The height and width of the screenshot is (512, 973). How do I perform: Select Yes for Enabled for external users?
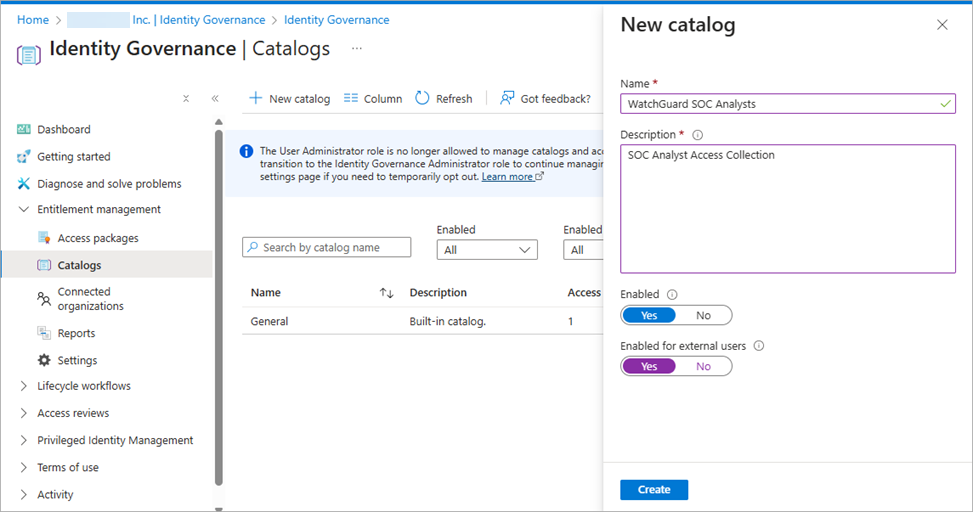(649, 367)
